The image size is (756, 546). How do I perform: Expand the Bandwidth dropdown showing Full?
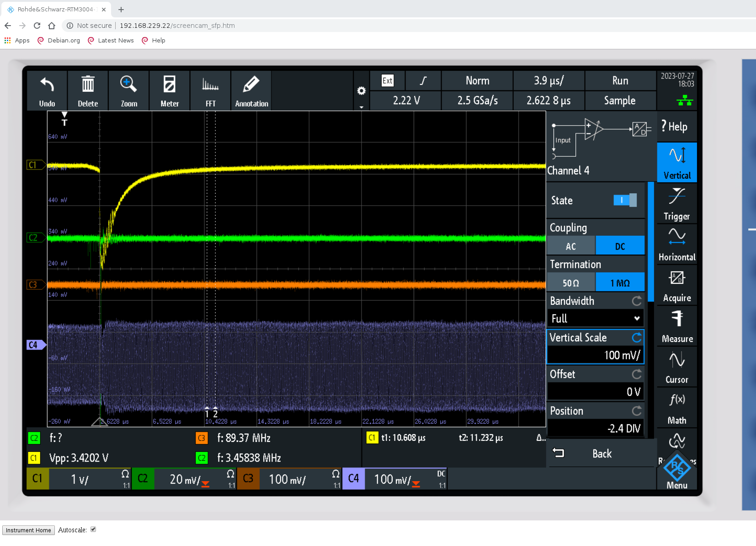click(595, 318)
